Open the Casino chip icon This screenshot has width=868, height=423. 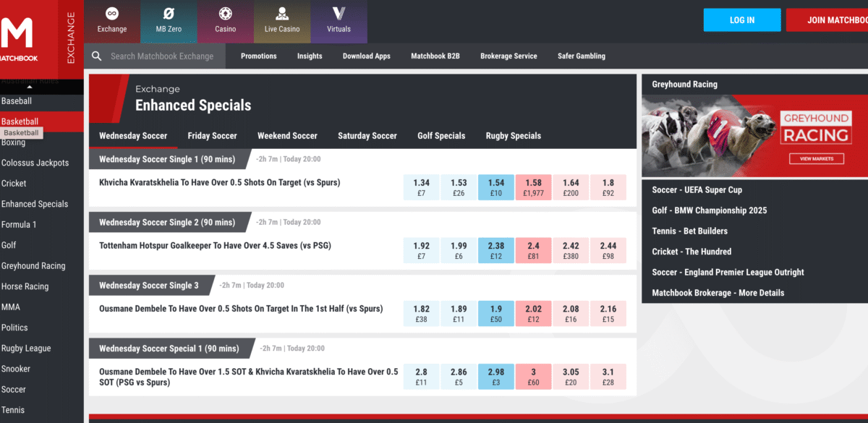click(x=225, y=14)
